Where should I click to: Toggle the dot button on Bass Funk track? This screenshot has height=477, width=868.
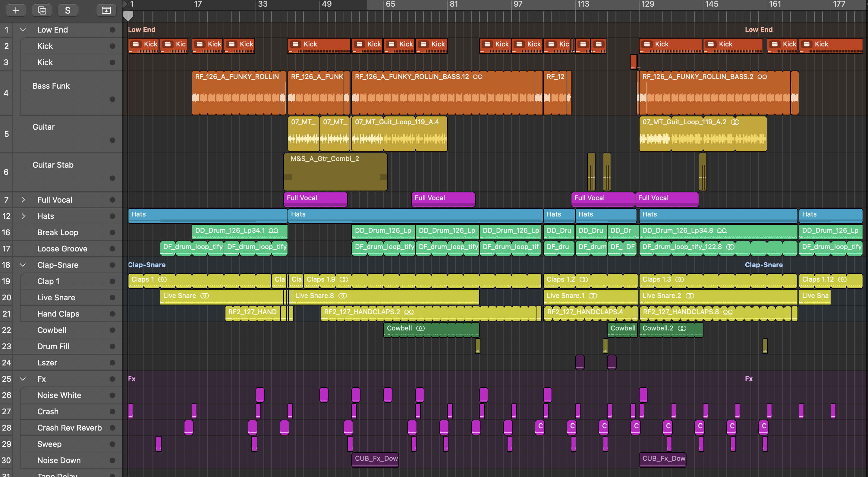click(x=112, y=99)
